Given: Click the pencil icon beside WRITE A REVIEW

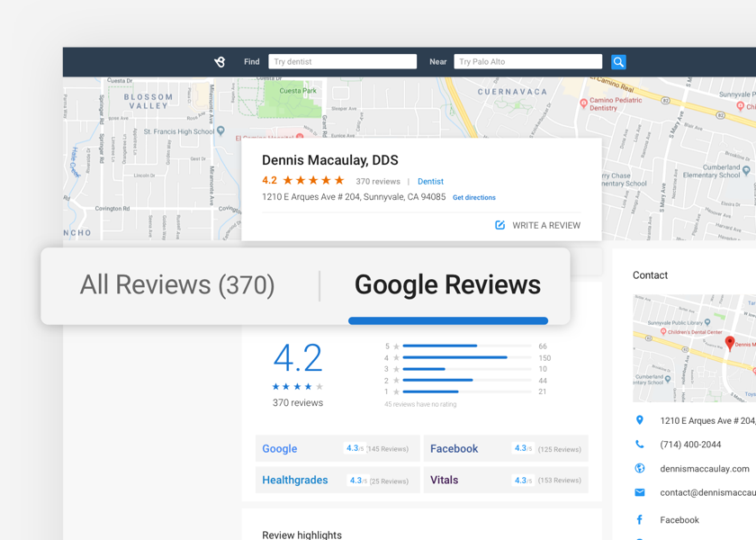Looking at the screenshot, I should click(x=500, y=226).
